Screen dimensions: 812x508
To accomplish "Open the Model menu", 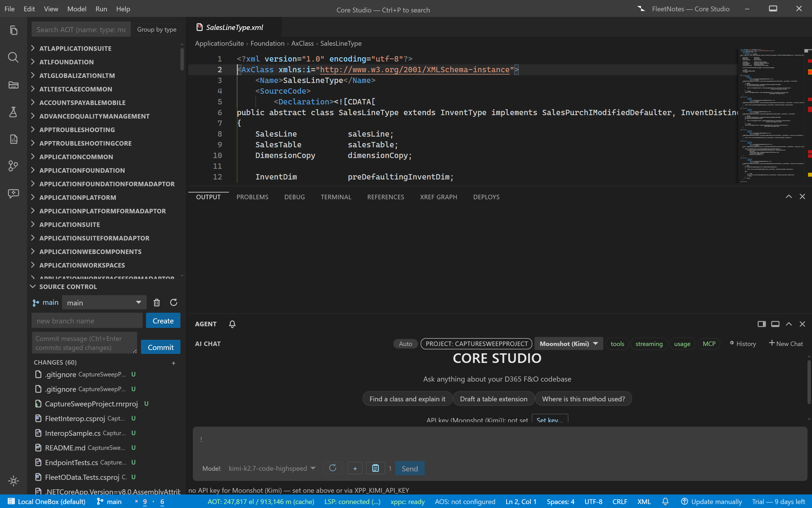I will (77, 9).
